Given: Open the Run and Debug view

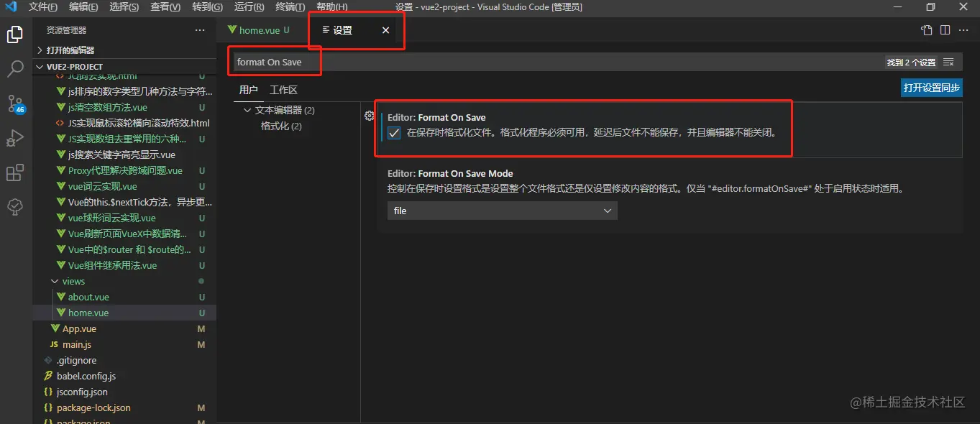Looking at the screenshot, I should coord(15,138).
